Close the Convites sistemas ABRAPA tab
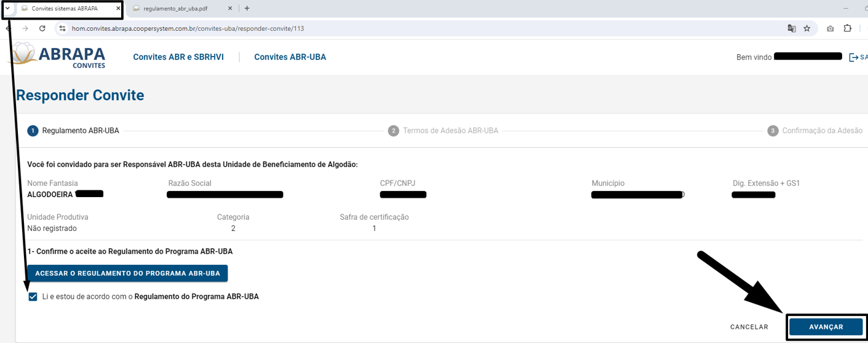This screenshot has width=868, height=343. tap(118, 9)
